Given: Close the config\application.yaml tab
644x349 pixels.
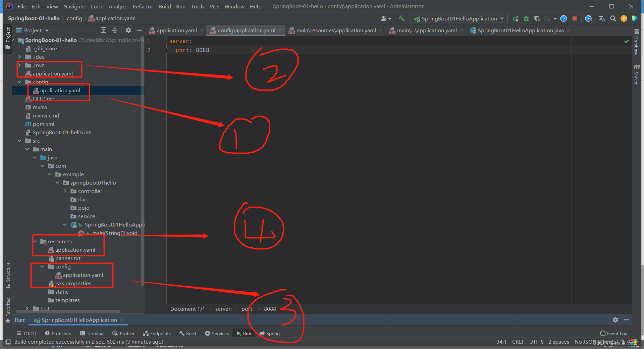Looking at the screenshot, I should pyautogui.click(x=280, y=30).
